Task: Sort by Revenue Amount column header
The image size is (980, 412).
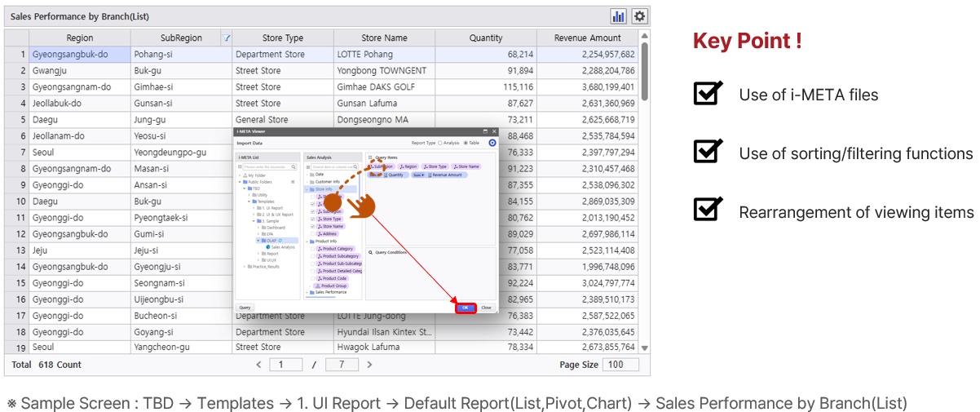Action: point(587,38)
